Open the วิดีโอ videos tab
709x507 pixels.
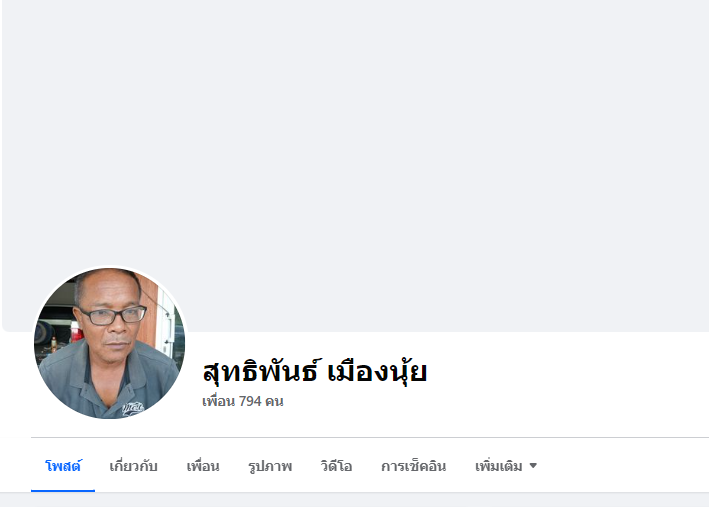pyautogui.click(x=336, y=466)
